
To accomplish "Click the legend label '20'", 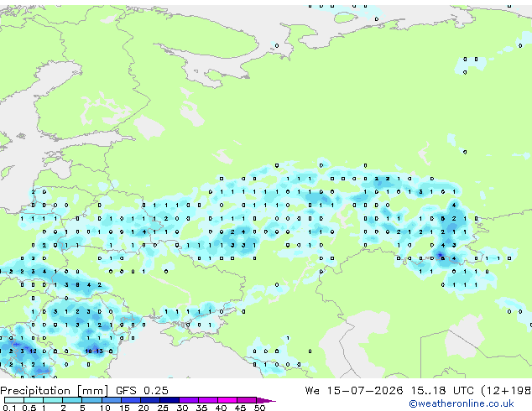I will point(143,408).
